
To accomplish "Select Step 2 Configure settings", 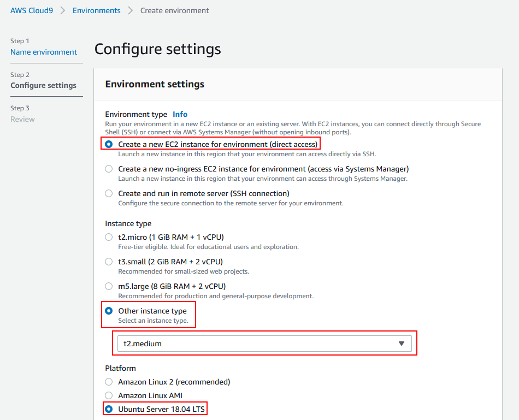I will tap(43, 85).
